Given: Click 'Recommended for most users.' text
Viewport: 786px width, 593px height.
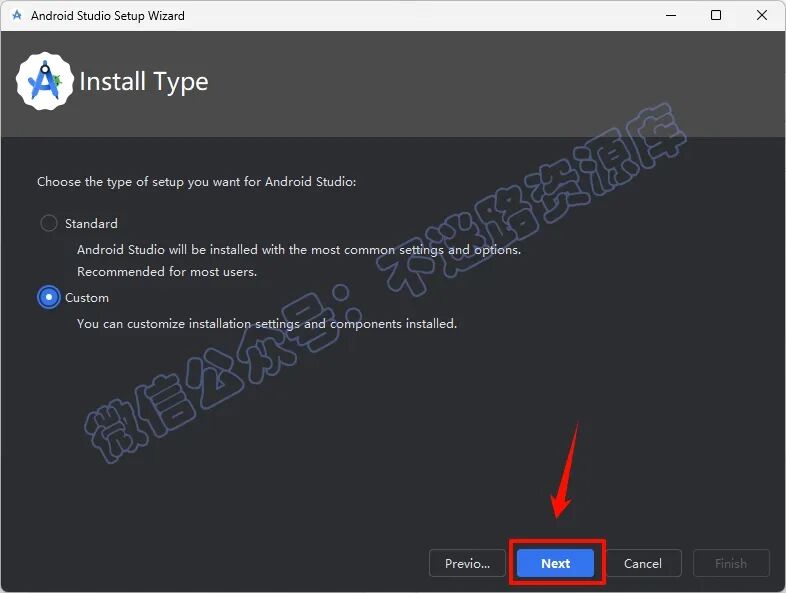Looking at the screenshot, I should point(167,272).
